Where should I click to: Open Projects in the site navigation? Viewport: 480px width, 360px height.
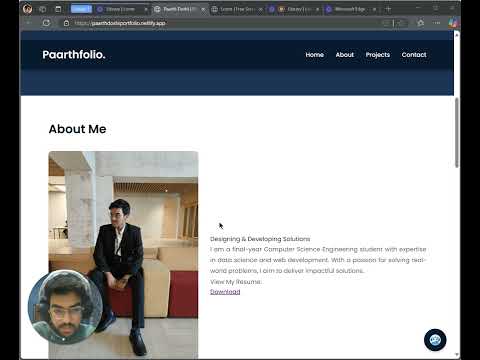(x=378, y=55)
